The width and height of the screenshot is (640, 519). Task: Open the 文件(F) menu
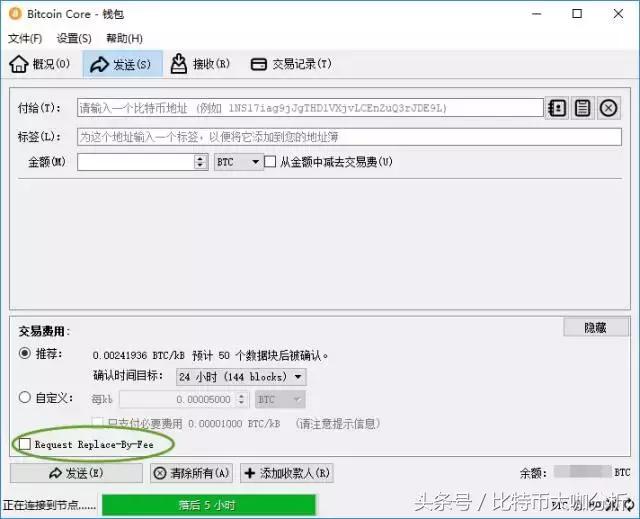pyautogui.click(x=25, y=39)
